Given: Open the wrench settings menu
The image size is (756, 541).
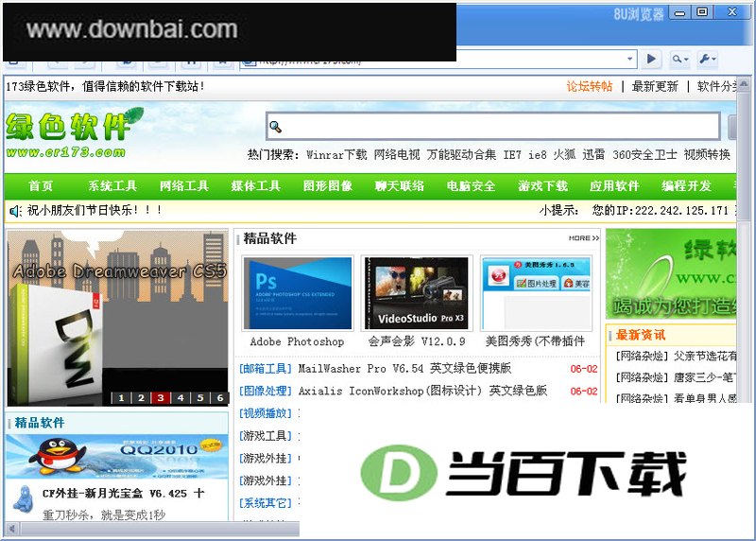Looking at the screenshot, I should (707, 59).
